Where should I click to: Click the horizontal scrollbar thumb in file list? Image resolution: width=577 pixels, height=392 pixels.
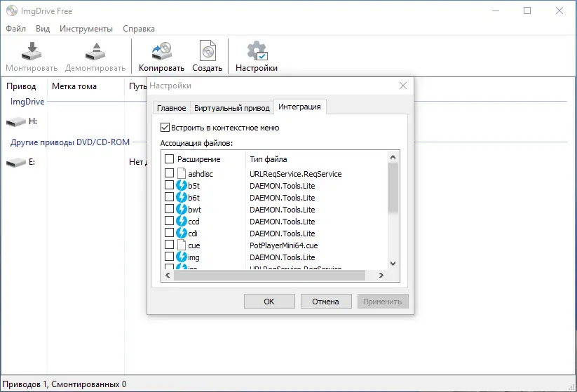point(269,276)
